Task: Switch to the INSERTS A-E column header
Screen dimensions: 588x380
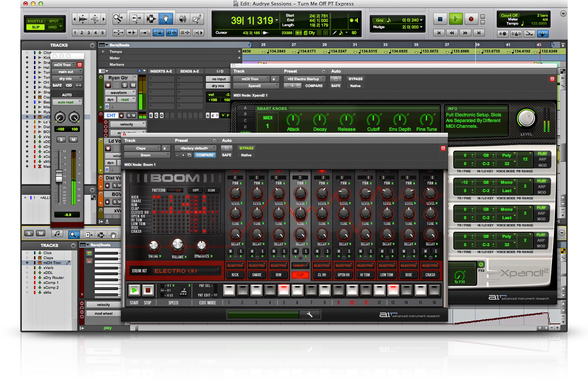Action: point(161,72)
